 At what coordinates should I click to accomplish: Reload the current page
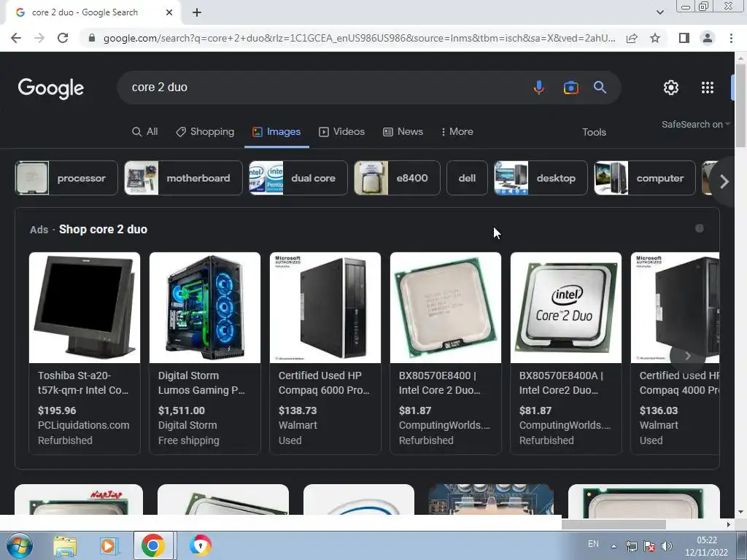(x=63, y=38)
